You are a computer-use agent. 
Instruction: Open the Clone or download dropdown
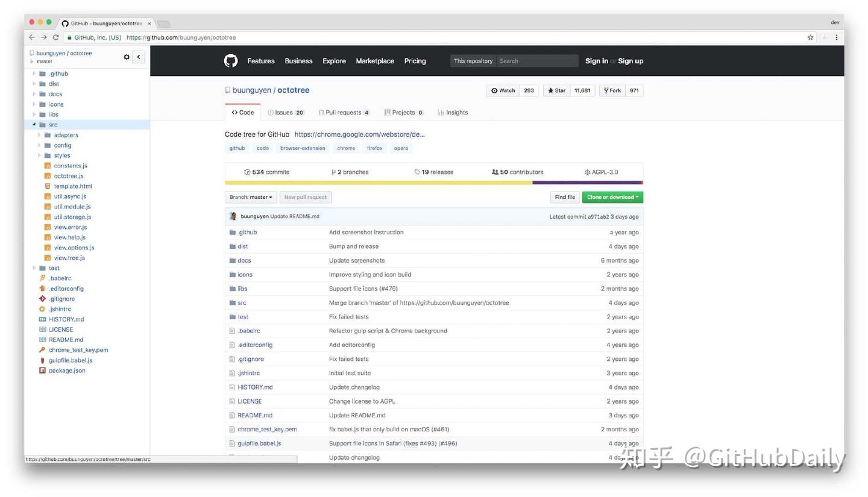tap(612, 197)
